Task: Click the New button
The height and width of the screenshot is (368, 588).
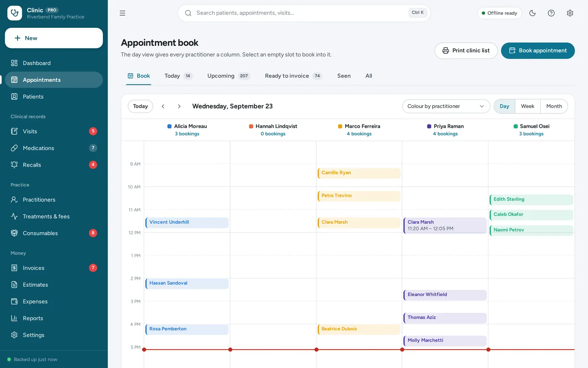Action: pyautogui.click(x=54, y=38)
